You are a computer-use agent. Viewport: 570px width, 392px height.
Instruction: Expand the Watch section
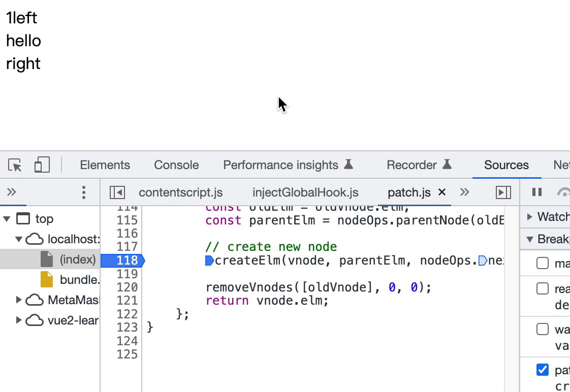tap(530, 217)
